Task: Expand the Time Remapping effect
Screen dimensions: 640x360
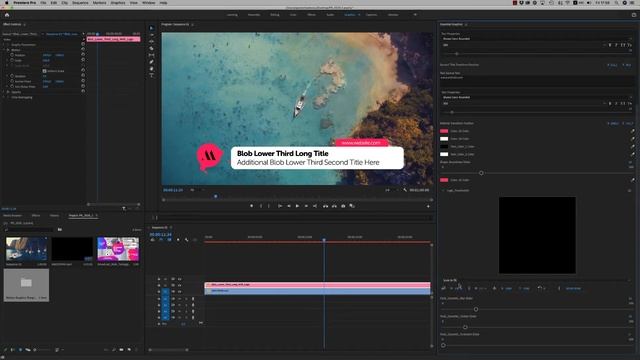Action: pyautogui.click(x=4, y=97)
